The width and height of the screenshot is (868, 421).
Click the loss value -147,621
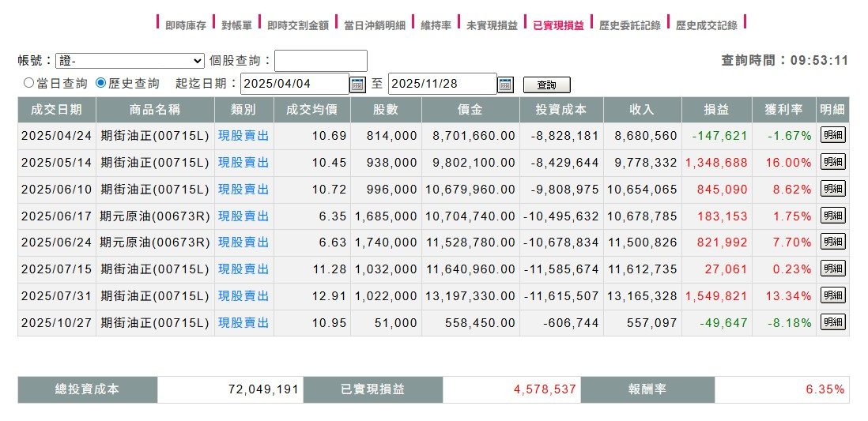pyautogui.click(x=719, y=136)
